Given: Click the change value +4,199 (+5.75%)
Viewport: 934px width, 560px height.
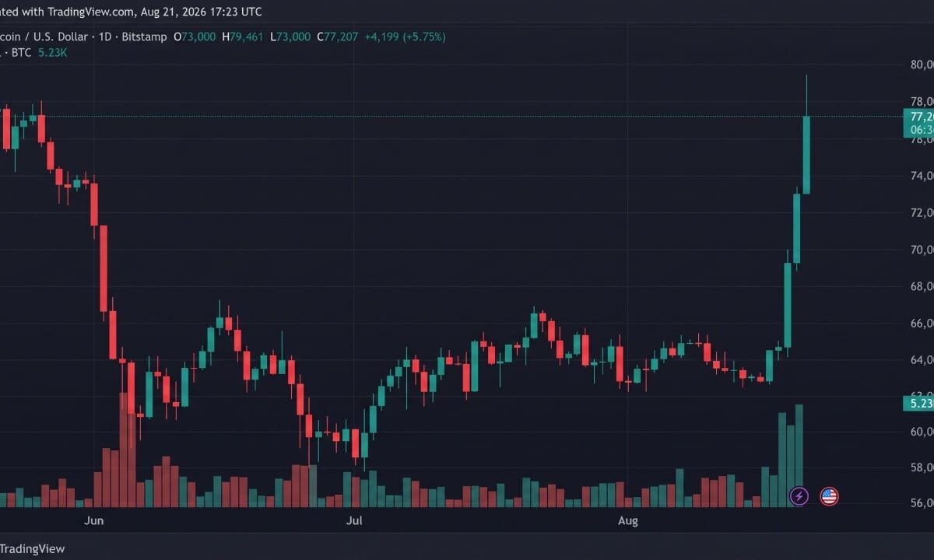Looking at the screenshot, I should tap(405, 37).
